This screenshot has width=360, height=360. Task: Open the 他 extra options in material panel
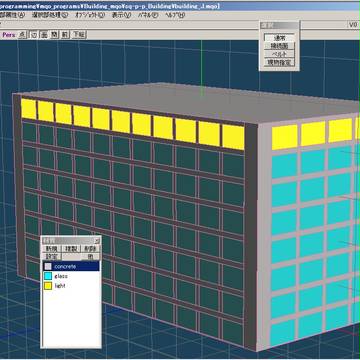pyautogui.click(x=90, y=256)
